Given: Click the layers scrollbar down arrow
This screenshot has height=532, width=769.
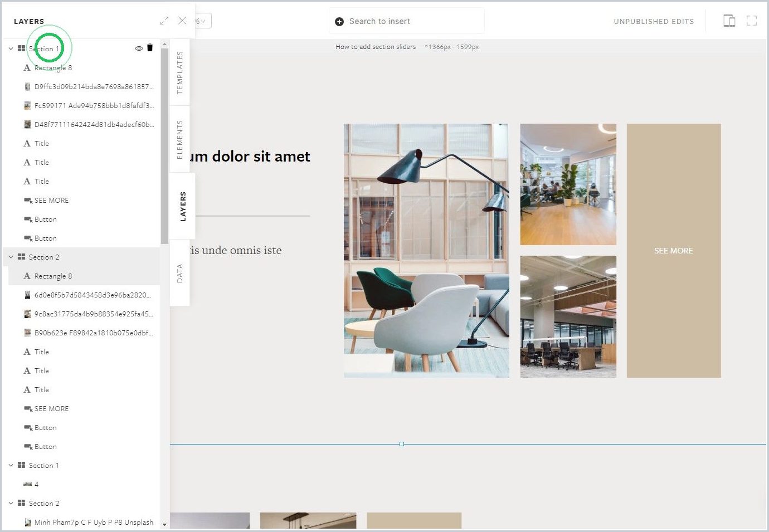Looking at the screenshot, I should 164,524.
